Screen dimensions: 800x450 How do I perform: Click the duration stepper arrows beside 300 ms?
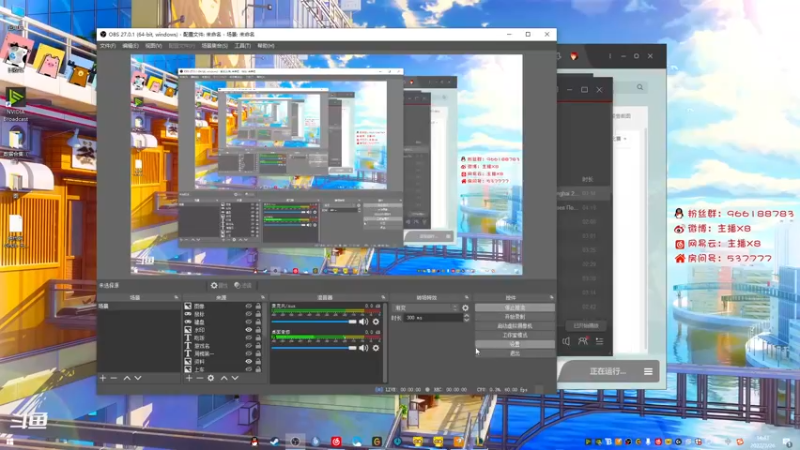point(466,317)
